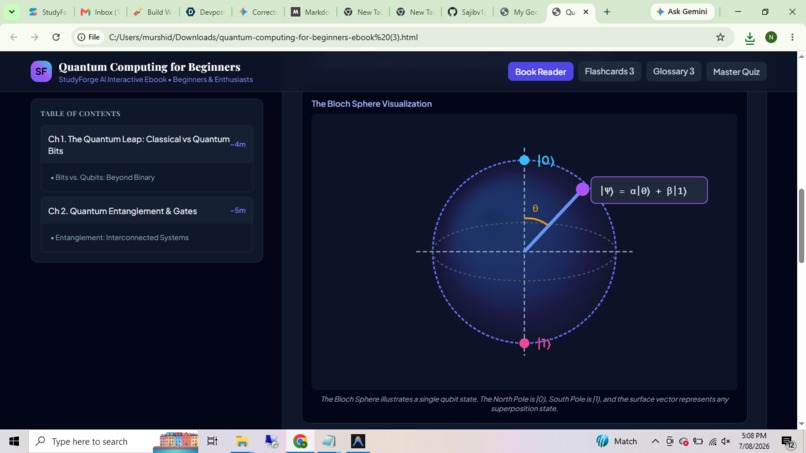Close the active Qu browser tab
This screenshot has width=806, height=453.
[585, 12]
